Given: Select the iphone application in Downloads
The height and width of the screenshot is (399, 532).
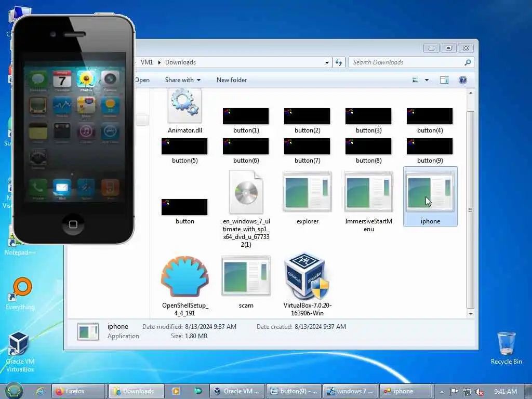Looking at the screenshot, I should (430, 197).
